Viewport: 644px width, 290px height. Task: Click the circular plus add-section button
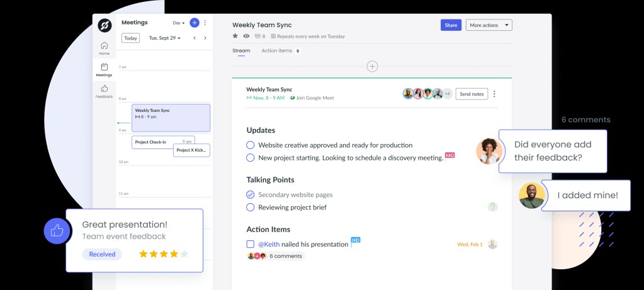pyautogui.click(x=372, y=67)
